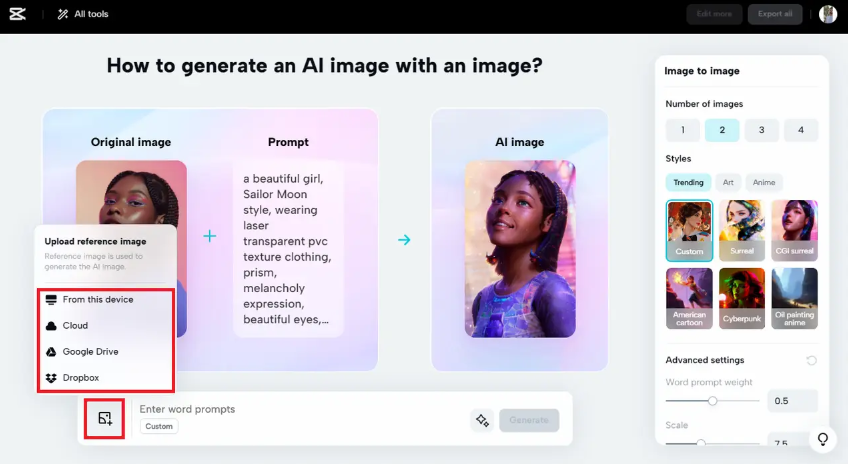Switch to the Trending styles tab

[x=688, y=182]
